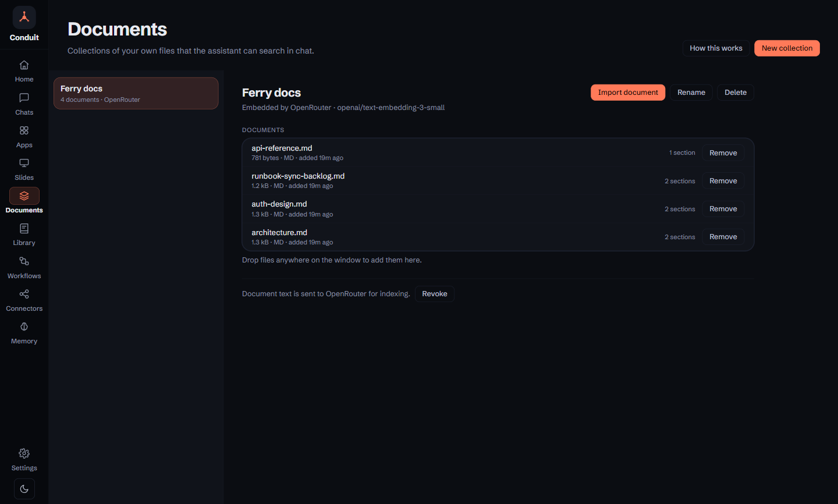Open the Home sidebar icon
The height and width of the screenshot is (504, 838).
pos(24,65)
